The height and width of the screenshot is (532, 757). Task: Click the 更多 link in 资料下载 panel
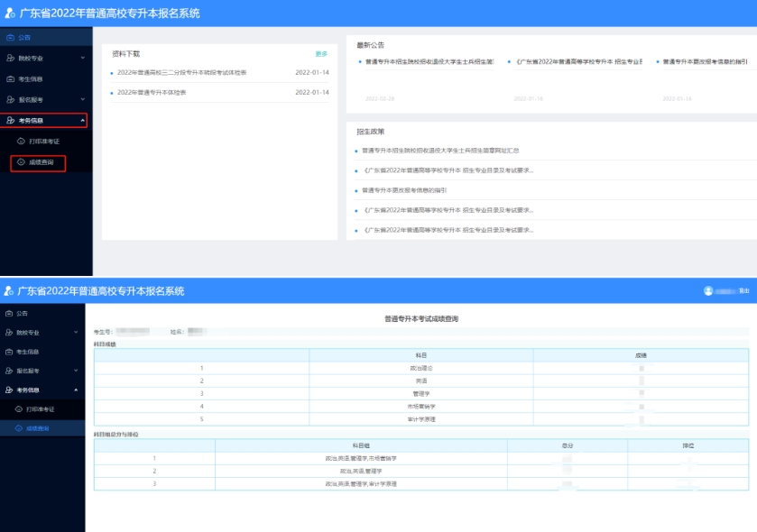point(321,53)
